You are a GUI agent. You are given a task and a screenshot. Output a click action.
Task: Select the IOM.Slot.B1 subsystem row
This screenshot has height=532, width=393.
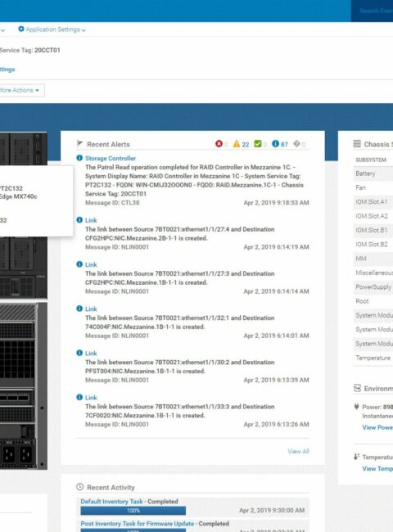(x=373, y=230)
